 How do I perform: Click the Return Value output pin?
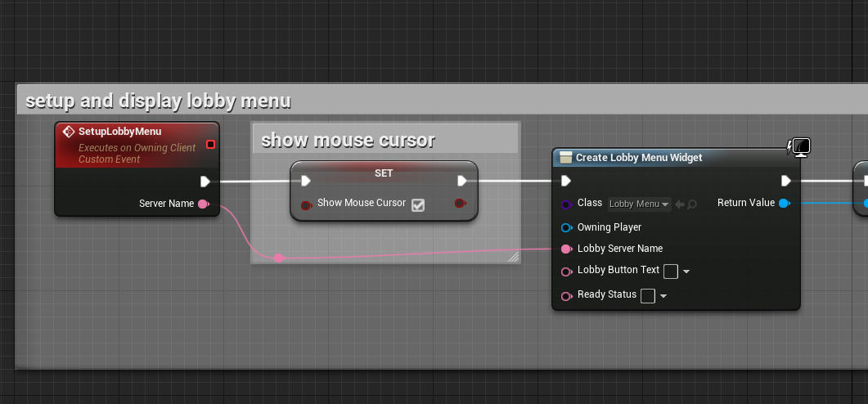point(785,203)
